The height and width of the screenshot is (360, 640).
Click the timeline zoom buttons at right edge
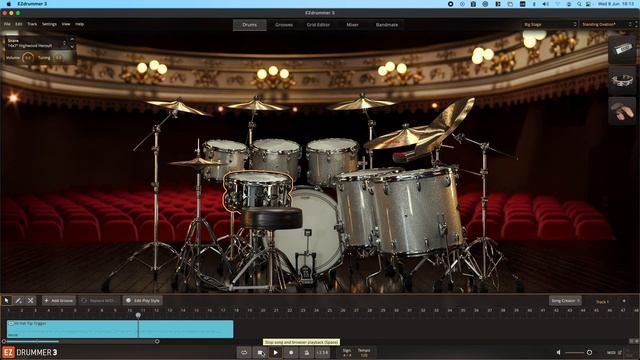634,341
